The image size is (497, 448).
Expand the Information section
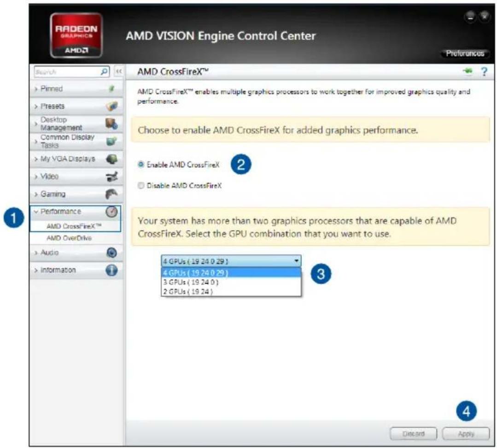pyautogui.click(x=76, y=270)
